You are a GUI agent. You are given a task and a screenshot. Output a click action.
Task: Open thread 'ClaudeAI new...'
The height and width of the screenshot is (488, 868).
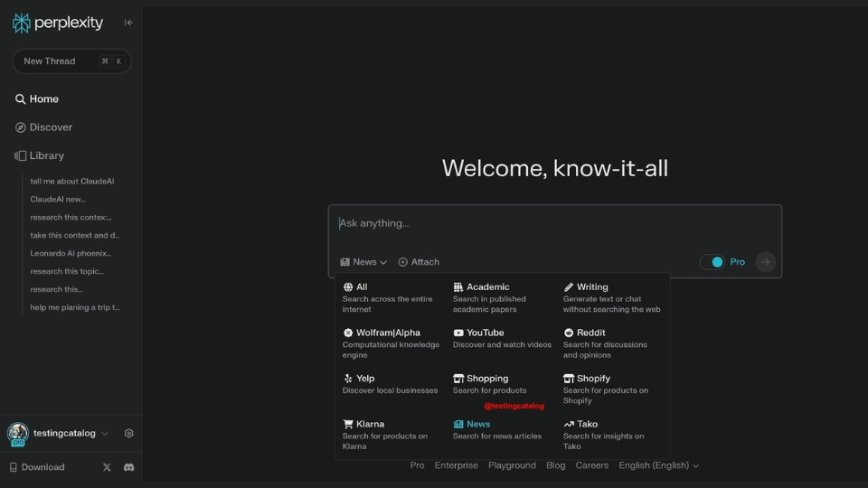pos(58,199)
